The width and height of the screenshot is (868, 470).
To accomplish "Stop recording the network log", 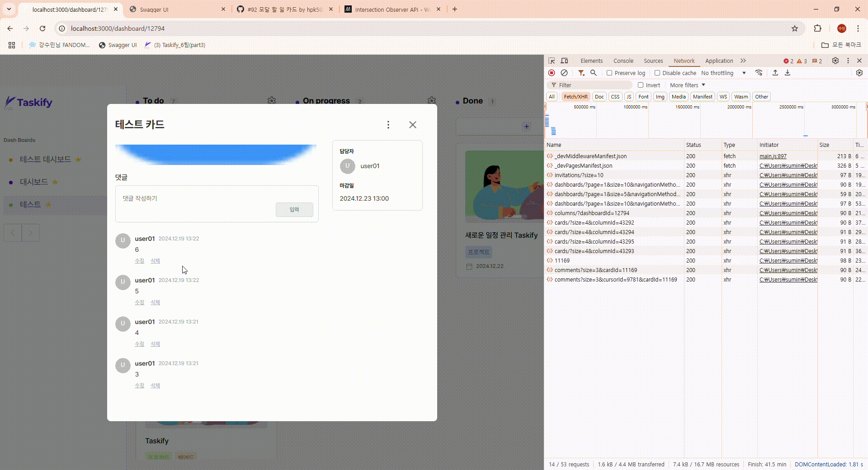I will (552, 73).
